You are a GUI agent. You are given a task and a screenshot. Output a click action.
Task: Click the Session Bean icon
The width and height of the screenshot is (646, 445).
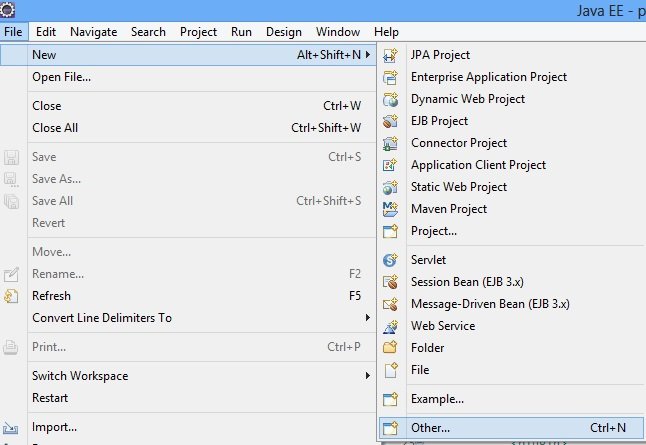[390, 282]
